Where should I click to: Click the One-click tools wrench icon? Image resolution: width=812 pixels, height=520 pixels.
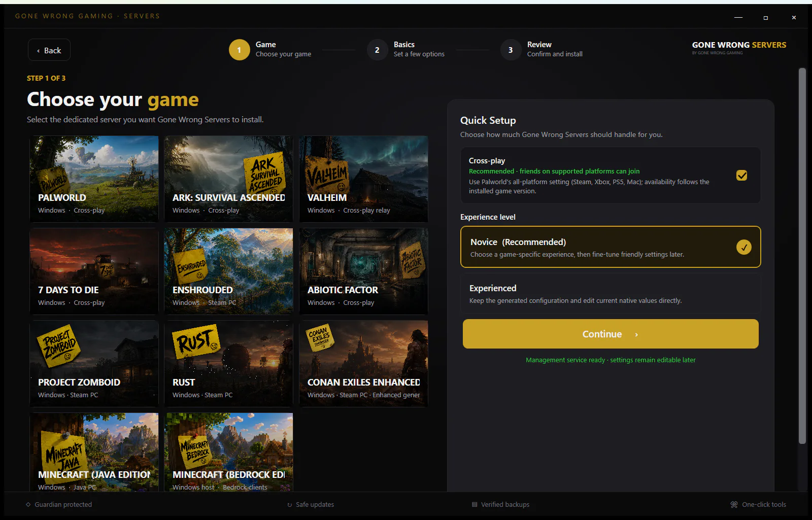point(734,505)
